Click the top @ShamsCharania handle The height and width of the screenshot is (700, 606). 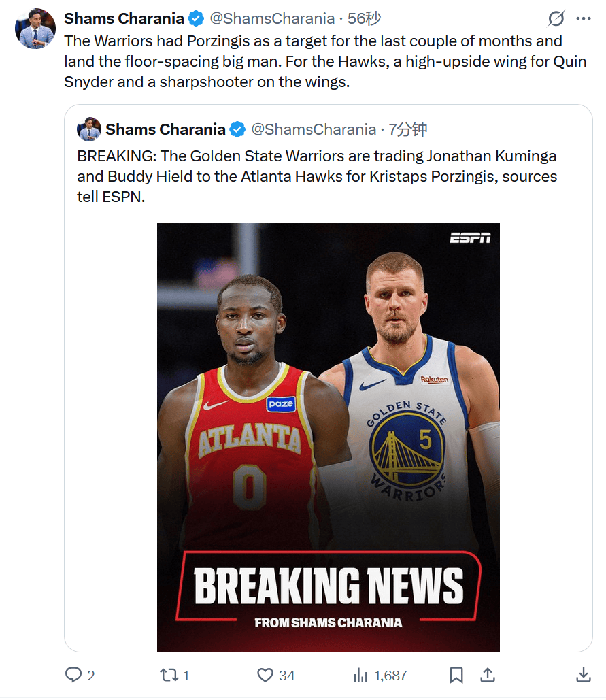tap(271, 18)
